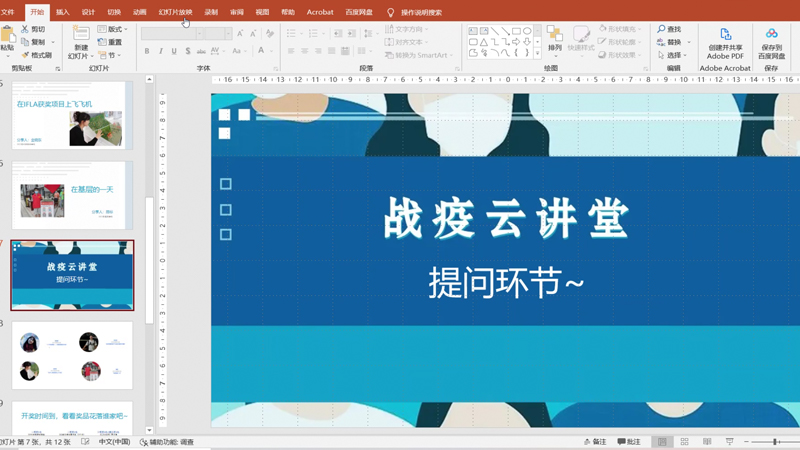
Task: Select the rectangle shape in gallery
Action: [x=516, y=31]
